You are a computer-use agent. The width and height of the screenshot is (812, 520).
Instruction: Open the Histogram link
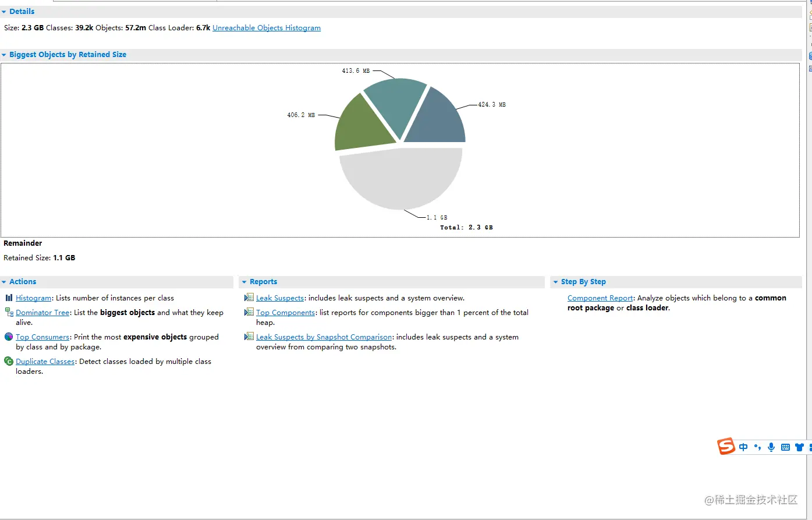click(34, 298)
